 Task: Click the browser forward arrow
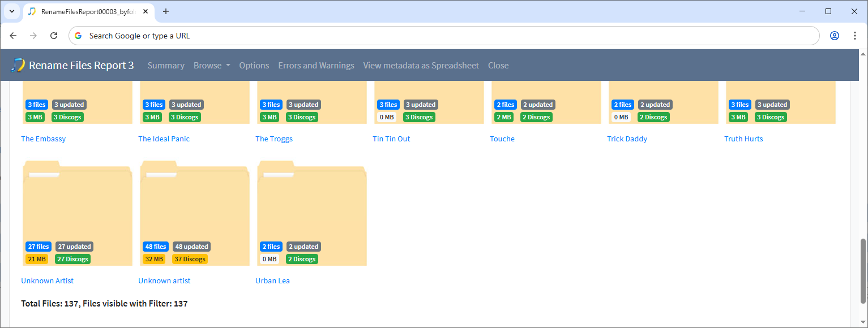[x=33, y=36]
